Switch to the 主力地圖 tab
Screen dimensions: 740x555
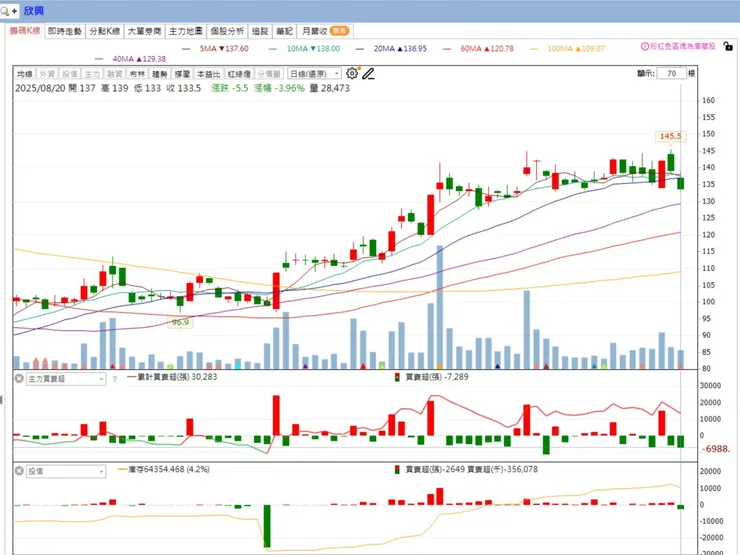186,31
